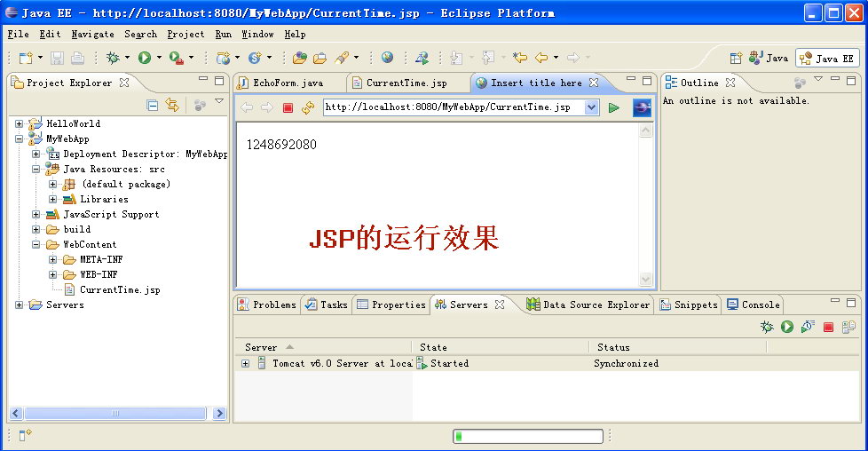Image resolution: width=868 pixels, height=451 pixels.
Task: Click the New wizard toolbar icon
Action: 26,58
